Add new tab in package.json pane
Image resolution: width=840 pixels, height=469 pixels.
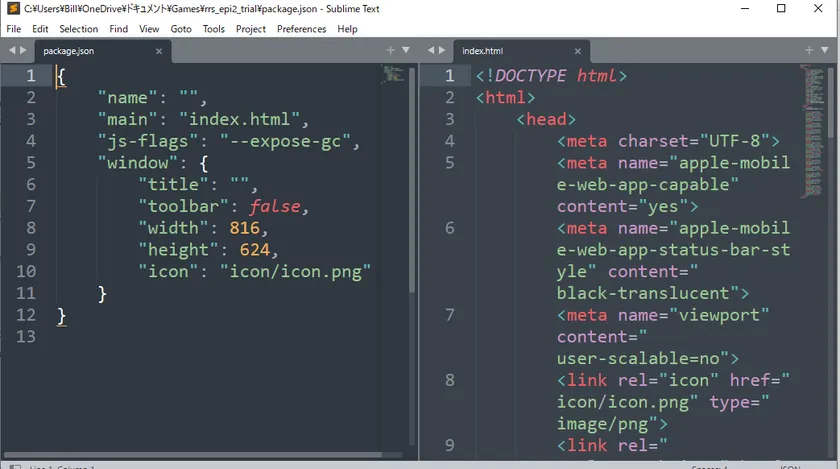pos(391,50)
